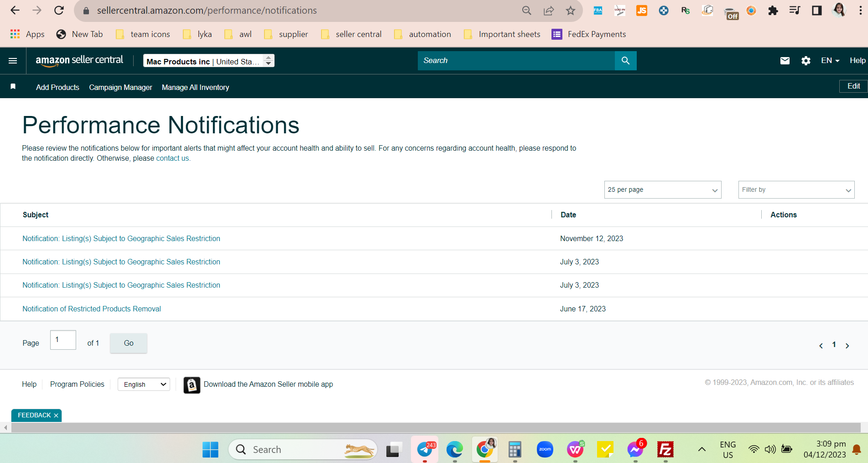This screenshot has width=868, height=463.
Task: Open Microsoft Edge from the taskbar
Action: [x=455, y=450]
